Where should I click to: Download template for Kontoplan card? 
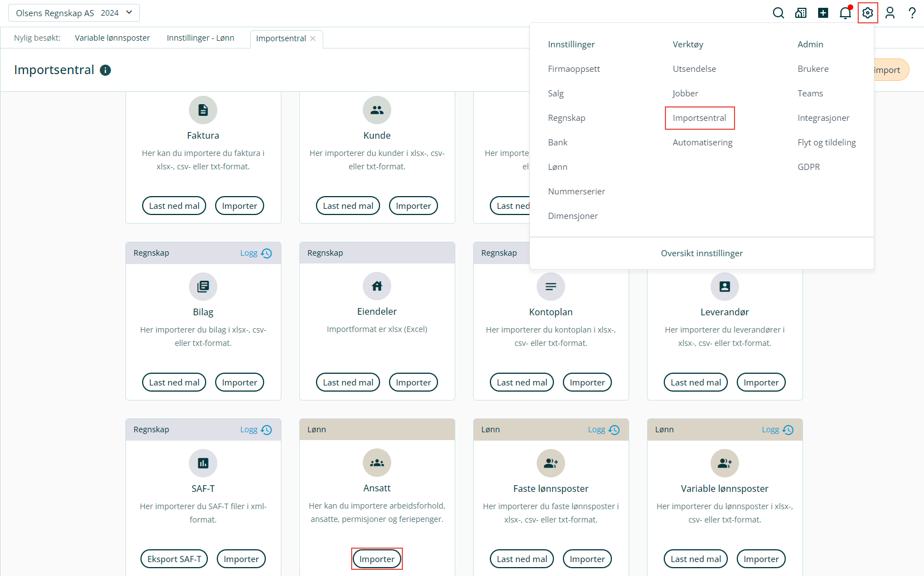pyautogui.click(x=522, y=382)
